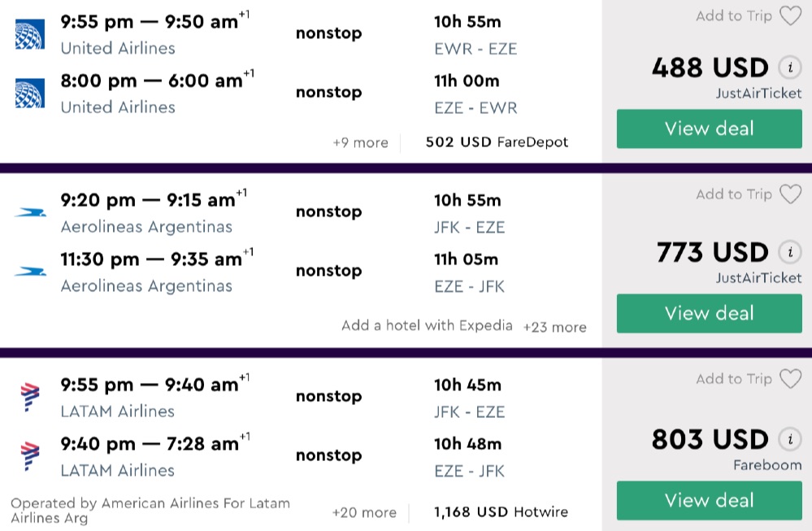Viewport: 812px width, 531px height.
Task: Expand +9 more deals for United flight
Action: pyautogui.click(x=360, y=143)
